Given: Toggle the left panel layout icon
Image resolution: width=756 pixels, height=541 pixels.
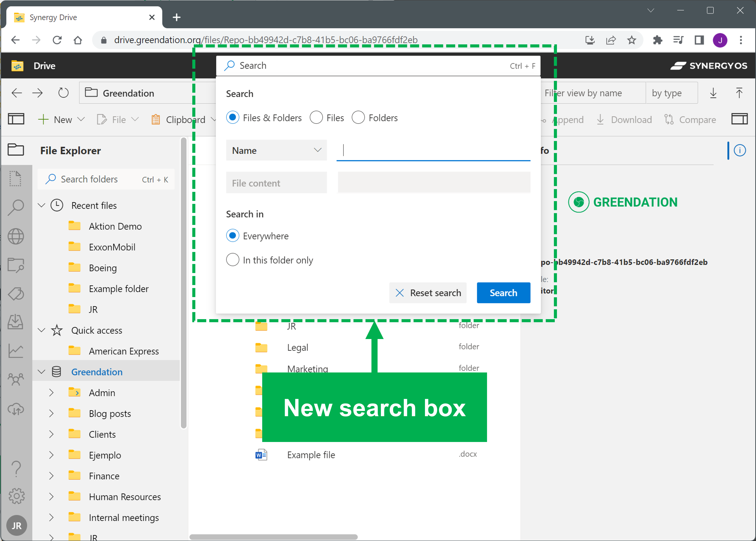Looking at the screenshot, I should click(16, 119).
